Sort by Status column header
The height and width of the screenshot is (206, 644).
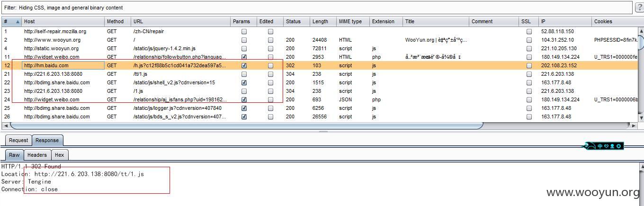point(296,21)
